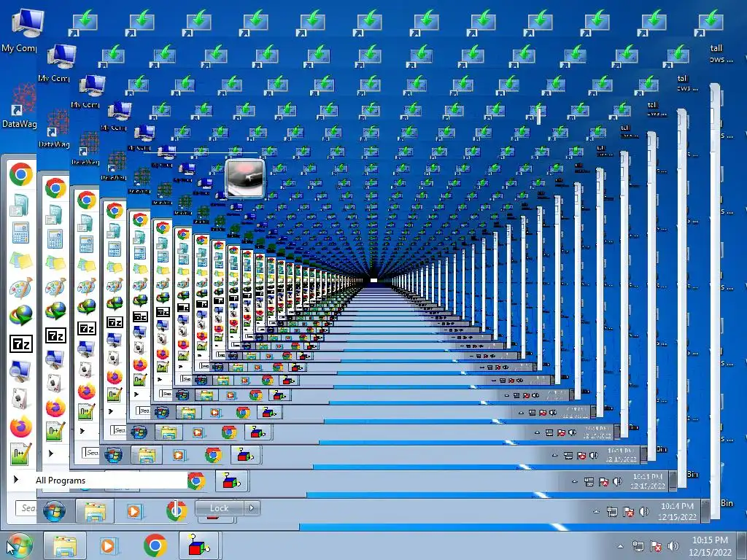Image resolution: width=747 pixels, height=560 pixels.
Task: Select the green-arrow shortcut beside outermost My Computer
Action: tap(85, 24)
